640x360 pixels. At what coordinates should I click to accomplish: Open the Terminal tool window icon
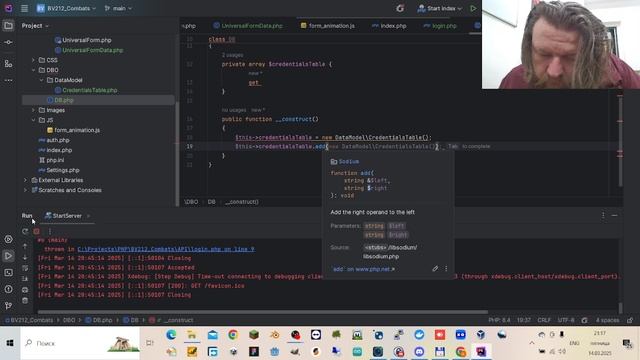click(x=8, y=273)
